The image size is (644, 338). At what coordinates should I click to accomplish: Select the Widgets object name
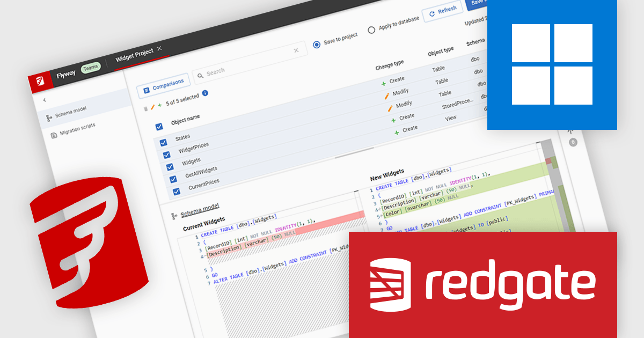(191, 161)
